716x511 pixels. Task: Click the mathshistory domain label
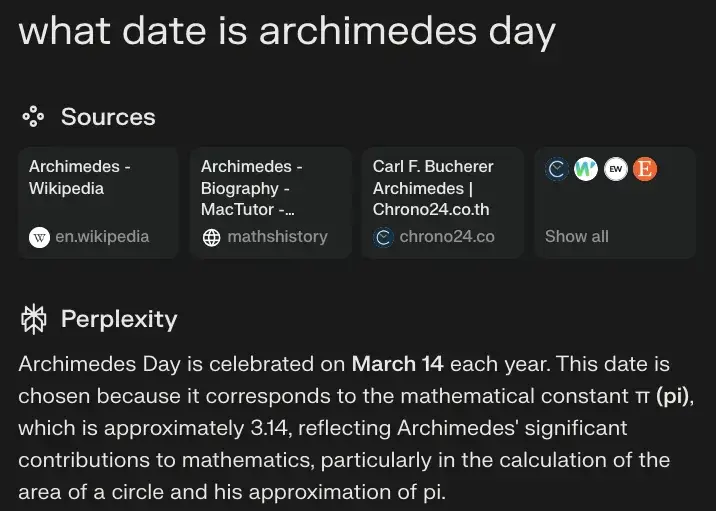(277, 237)
